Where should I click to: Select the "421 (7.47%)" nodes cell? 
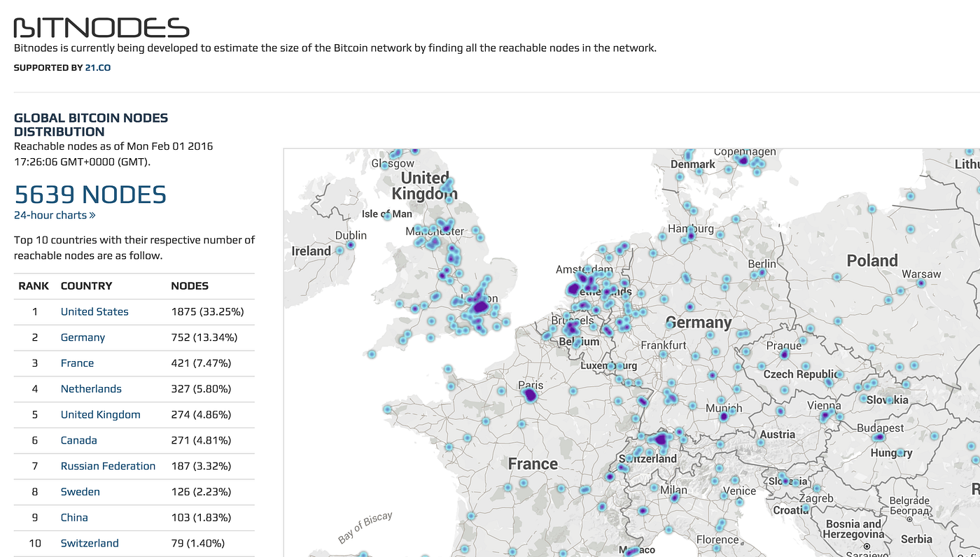tap(202, 363)
